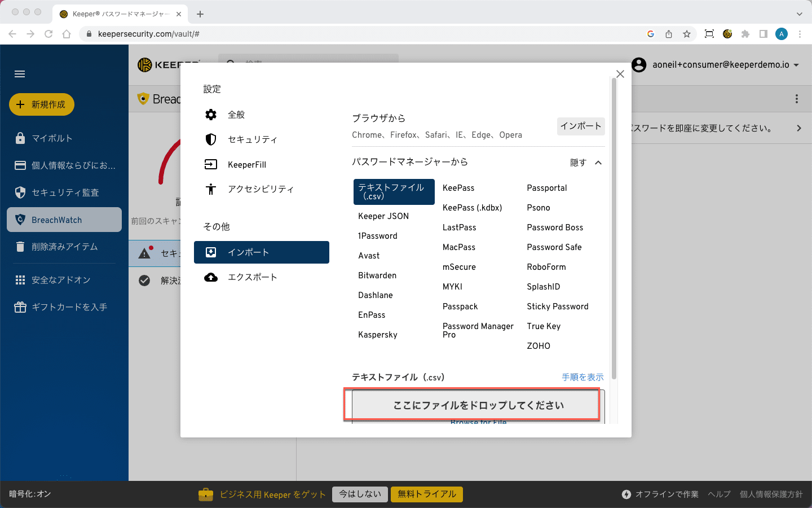Bookmark this page with star icon
Image resolution: width=812 pixels, height=508 pixels.
[687, 34]
